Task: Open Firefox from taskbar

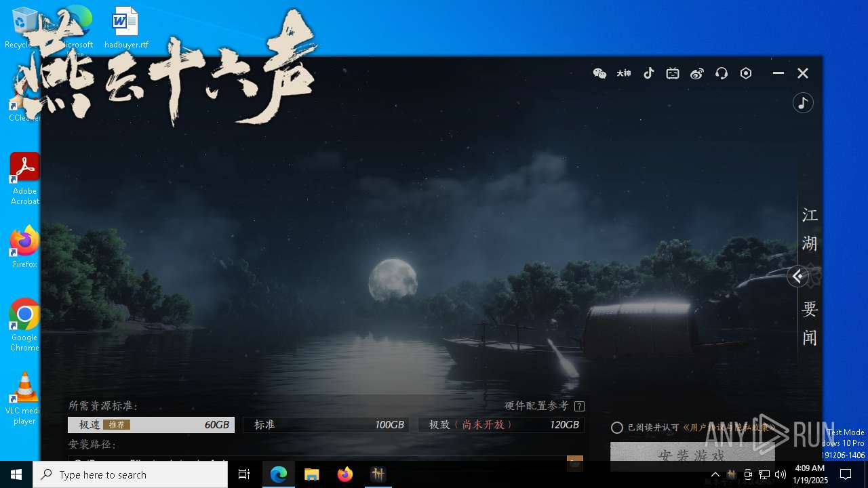Action: click(x=344, y=474)
